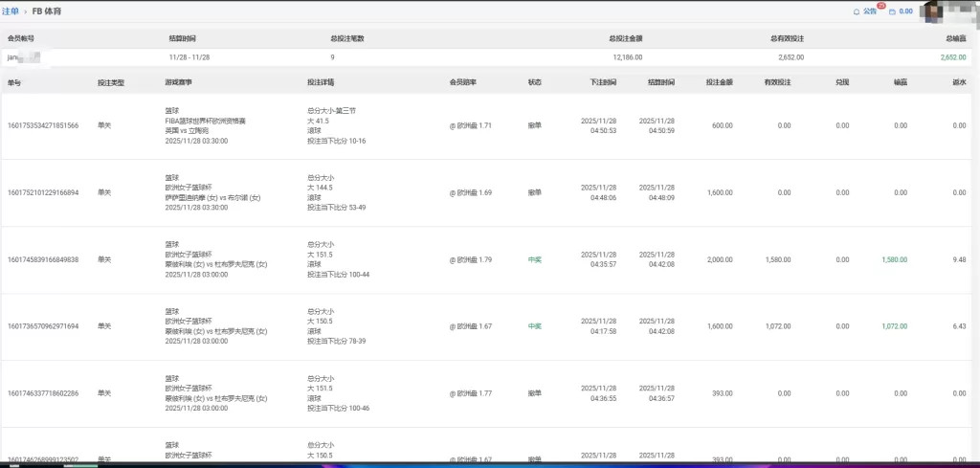Open the wallet balance icon
This screenshot has height=468, width=980.
point(892,11)
